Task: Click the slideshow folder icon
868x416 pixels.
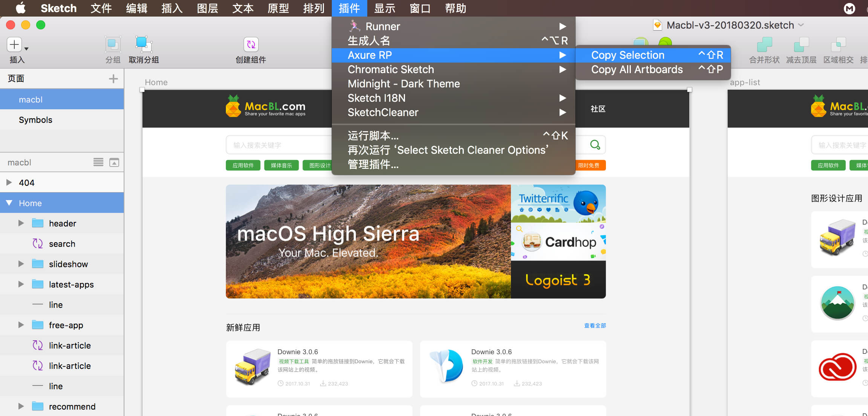Action: click(x=38, y=264)
